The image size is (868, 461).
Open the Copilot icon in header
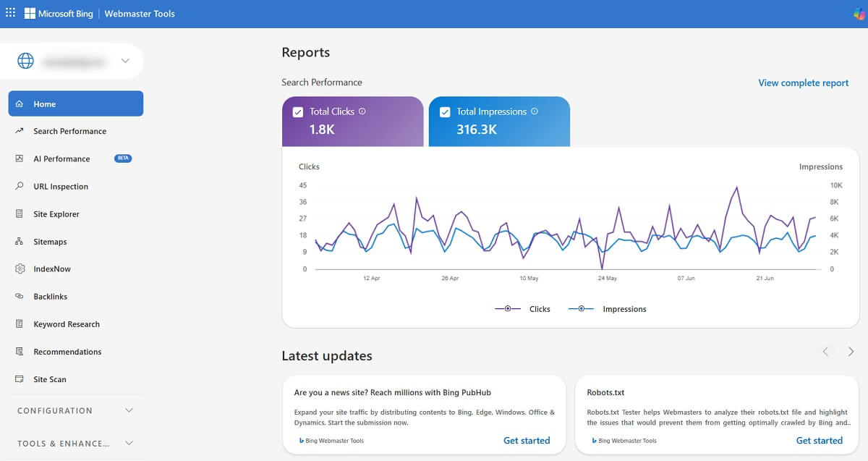(x=859, y=14)
